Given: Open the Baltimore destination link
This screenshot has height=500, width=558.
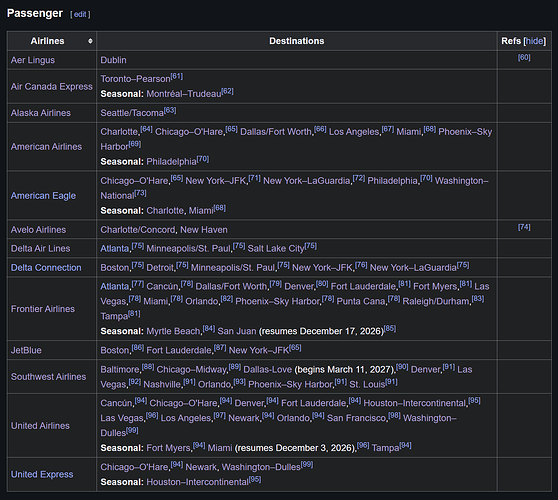Looking at the screenshot, I should point(120,369).
